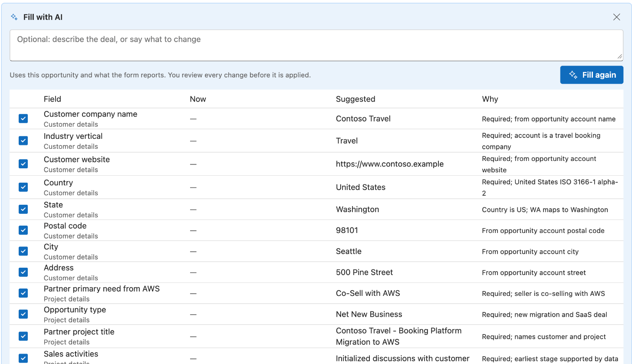Click suggested value United States
Screen dimensions: 632x364
tap(361, 187)
